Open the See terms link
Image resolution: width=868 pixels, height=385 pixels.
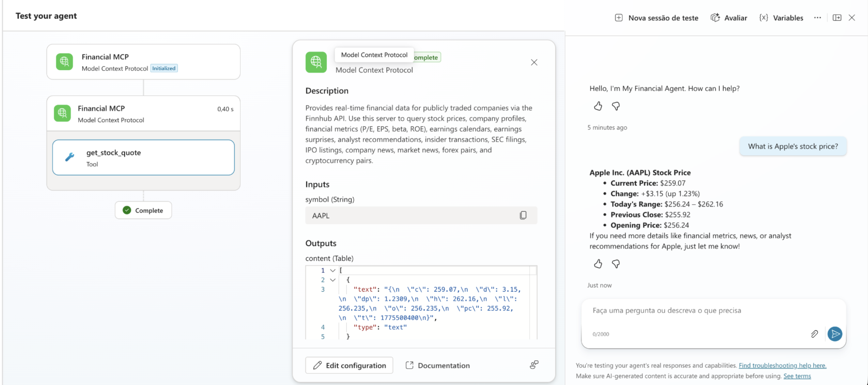click(797, 376)
